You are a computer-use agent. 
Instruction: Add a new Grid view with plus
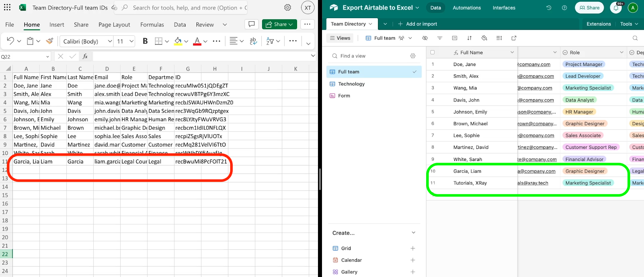[413, 248]
